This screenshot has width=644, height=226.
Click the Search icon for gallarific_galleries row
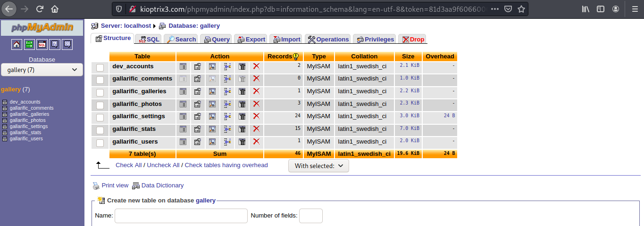coord(212,91)
